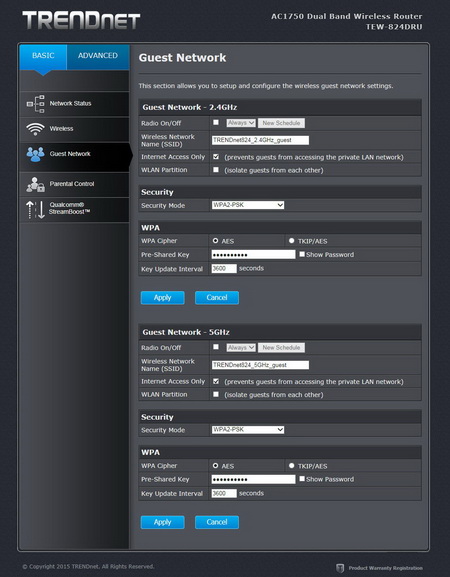Click the Wireless Wi-Fi signal icon
Viewport: 450px width, 577px height.
coord(35,129)
